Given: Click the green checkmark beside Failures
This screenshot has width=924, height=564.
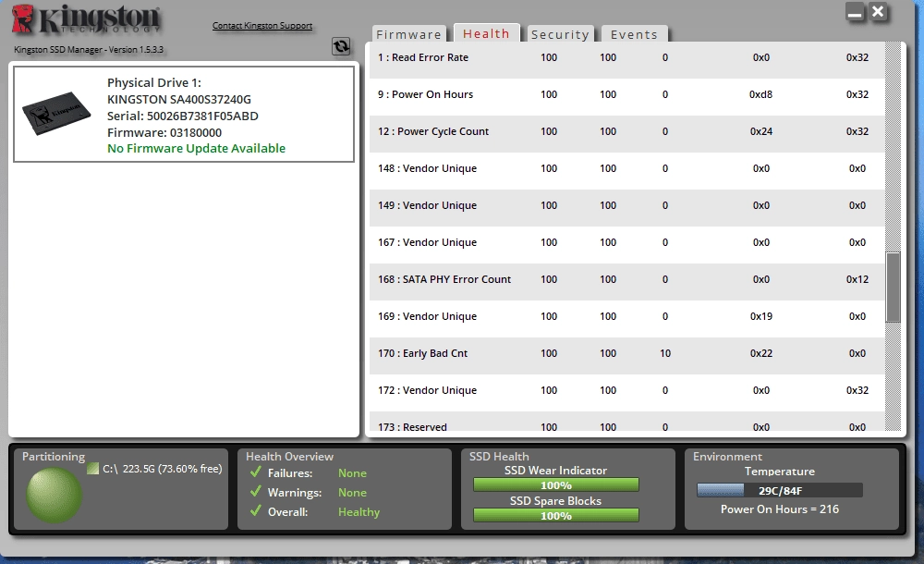Looking at the screenshot, I should [x=256, y=472].
